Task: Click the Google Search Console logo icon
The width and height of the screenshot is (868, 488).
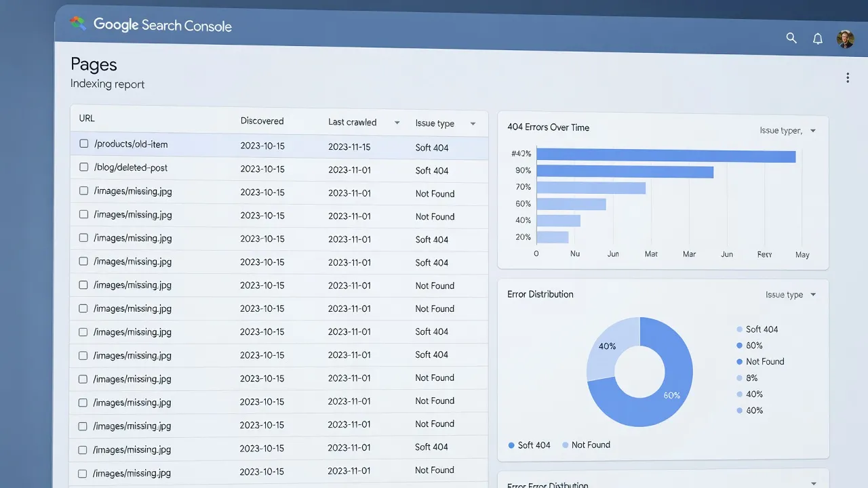Action: (x=78, y=24)
